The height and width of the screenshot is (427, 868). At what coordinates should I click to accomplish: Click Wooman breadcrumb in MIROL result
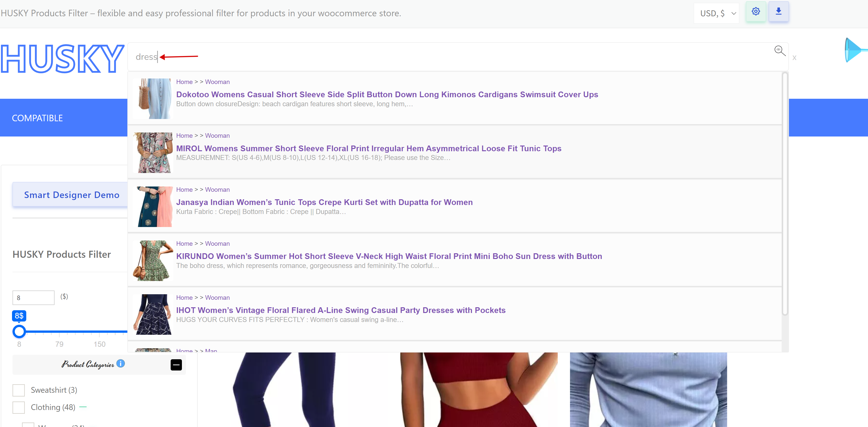coord(217,135)
